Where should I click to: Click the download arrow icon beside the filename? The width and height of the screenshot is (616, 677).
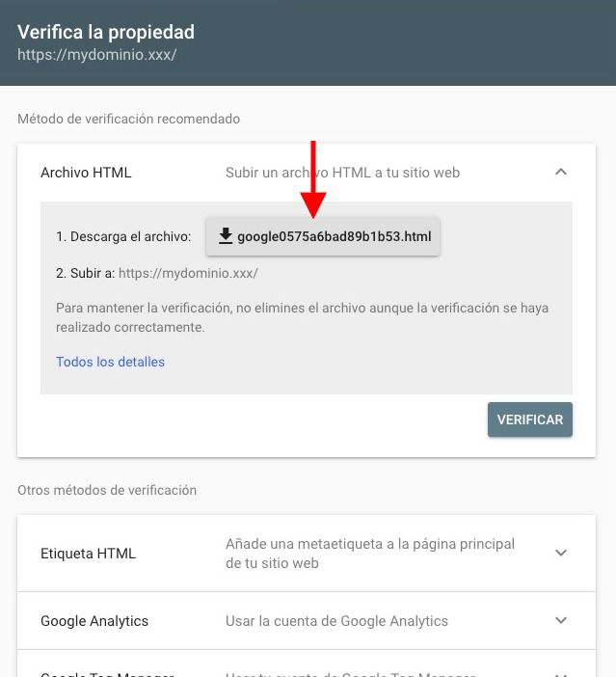226,236
